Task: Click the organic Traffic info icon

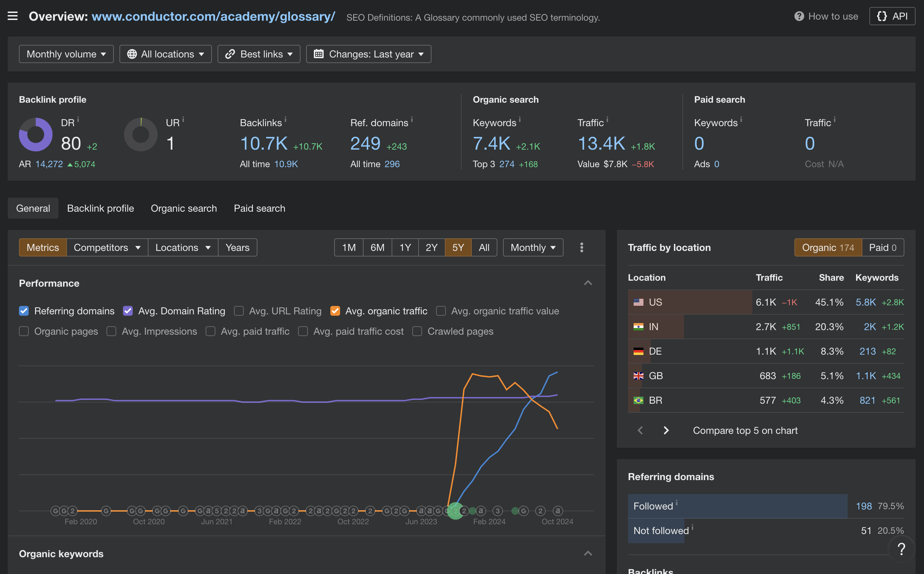Action: point(607,119)
